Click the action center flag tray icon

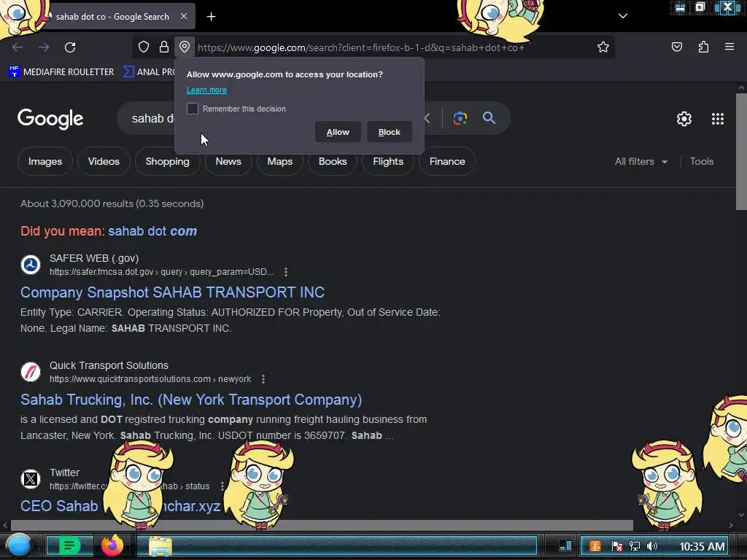[616, 546]
